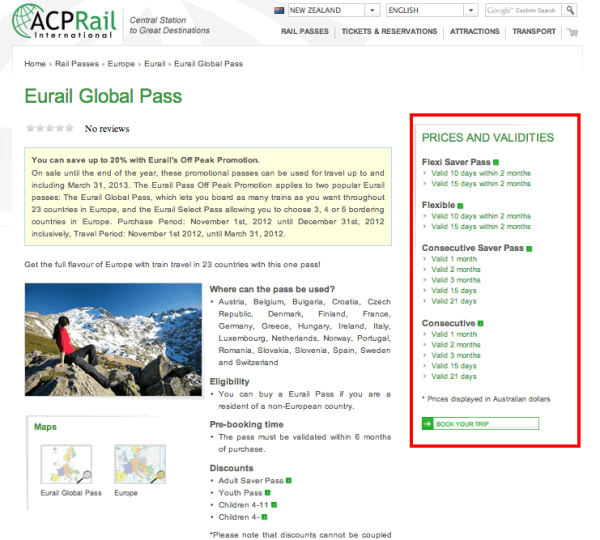Open the Transport menu
Viewport: 600px width, 540px height.
[534, 31]
